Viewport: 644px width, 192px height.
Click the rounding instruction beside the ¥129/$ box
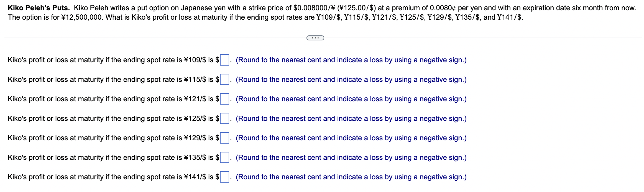tap(351, 138)
